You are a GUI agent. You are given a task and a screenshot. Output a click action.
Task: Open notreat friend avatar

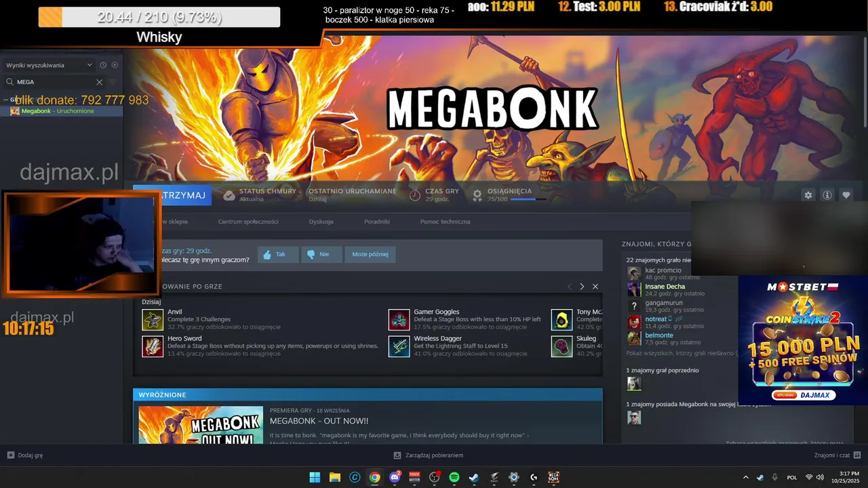tap(634, 322)
